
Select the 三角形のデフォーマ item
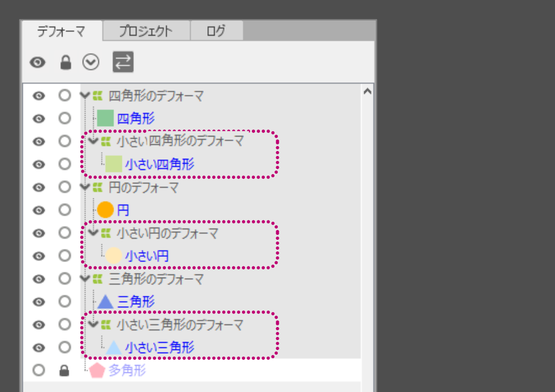pyautogui.click(x=156, y=279)
